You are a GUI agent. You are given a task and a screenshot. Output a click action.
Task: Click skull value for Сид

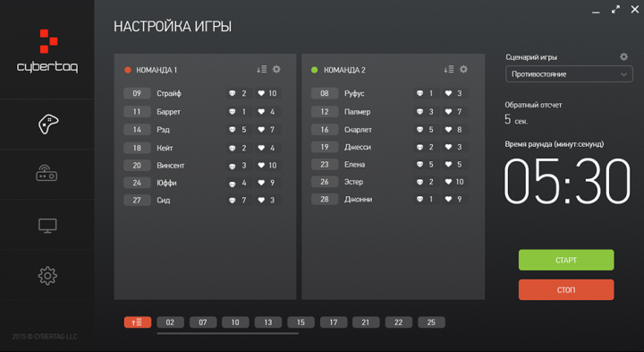pos(239,201)
